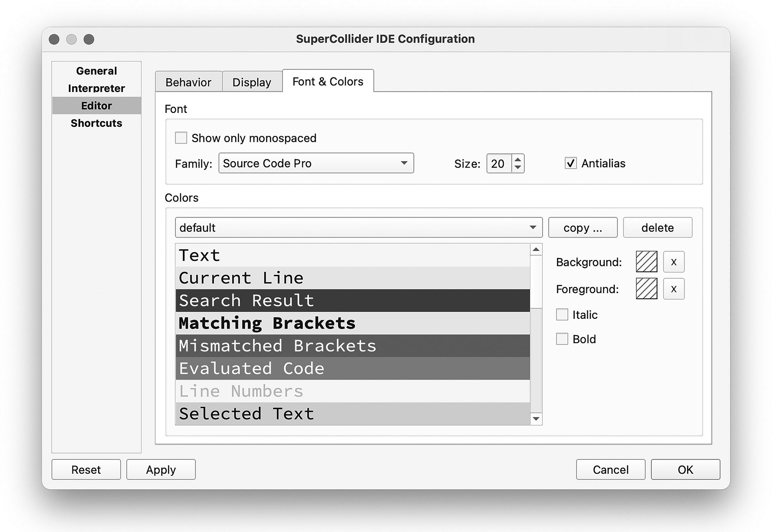
Task: Clear the Background color with X button
Action: click(673, 262)
